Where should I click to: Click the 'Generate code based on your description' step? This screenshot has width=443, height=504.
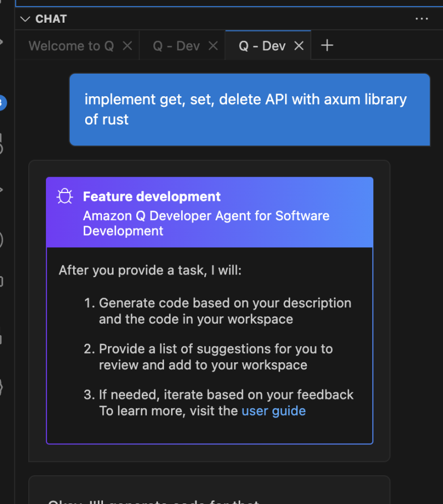(224, 311)
